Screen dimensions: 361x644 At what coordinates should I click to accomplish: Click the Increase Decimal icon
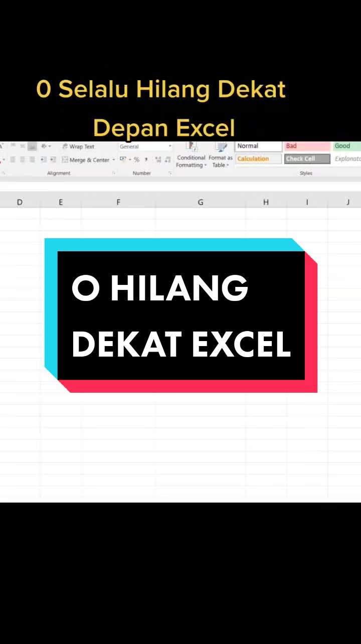158,160
